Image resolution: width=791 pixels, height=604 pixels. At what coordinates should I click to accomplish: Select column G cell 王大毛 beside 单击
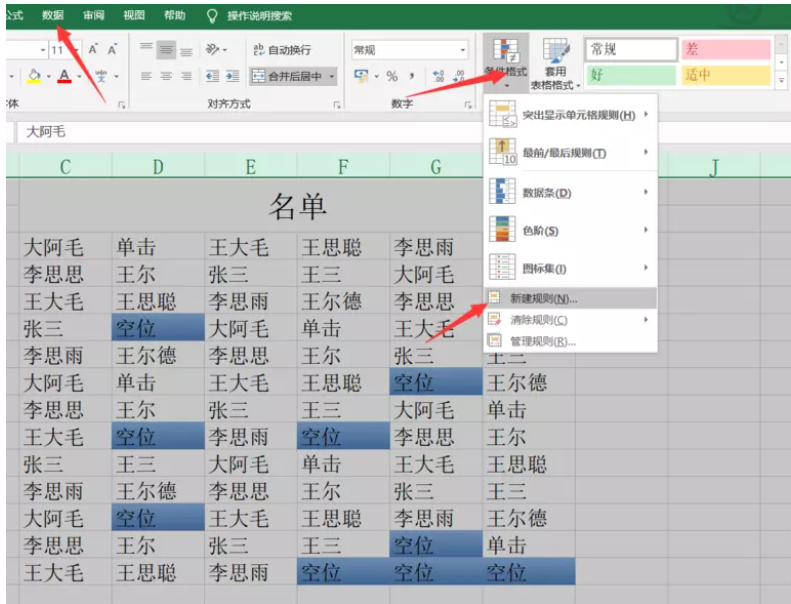[x=436, y=328]
